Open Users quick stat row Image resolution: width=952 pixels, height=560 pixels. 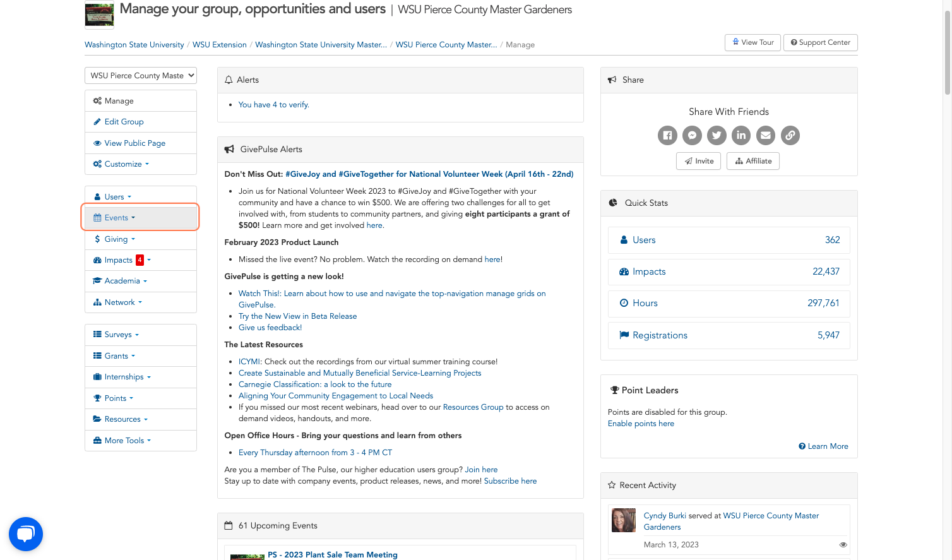pos(729,240)
